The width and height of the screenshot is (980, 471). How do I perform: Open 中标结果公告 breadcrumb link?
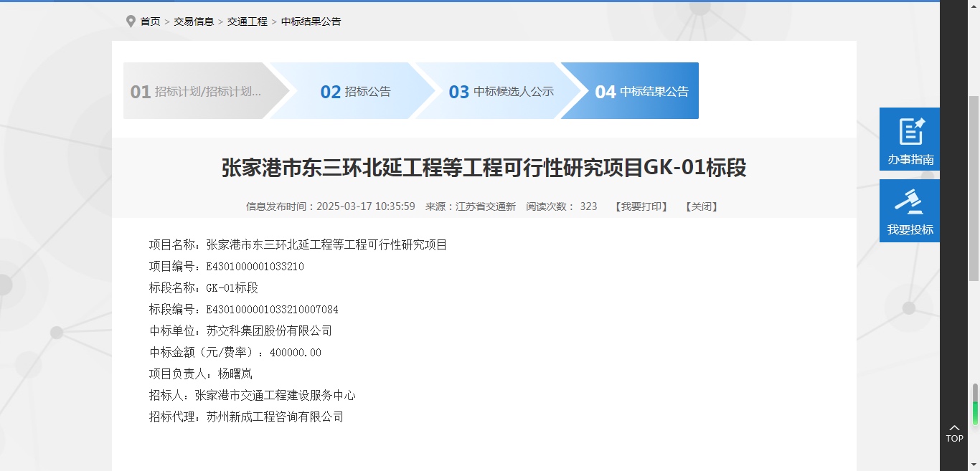click(x=311, y=22)
